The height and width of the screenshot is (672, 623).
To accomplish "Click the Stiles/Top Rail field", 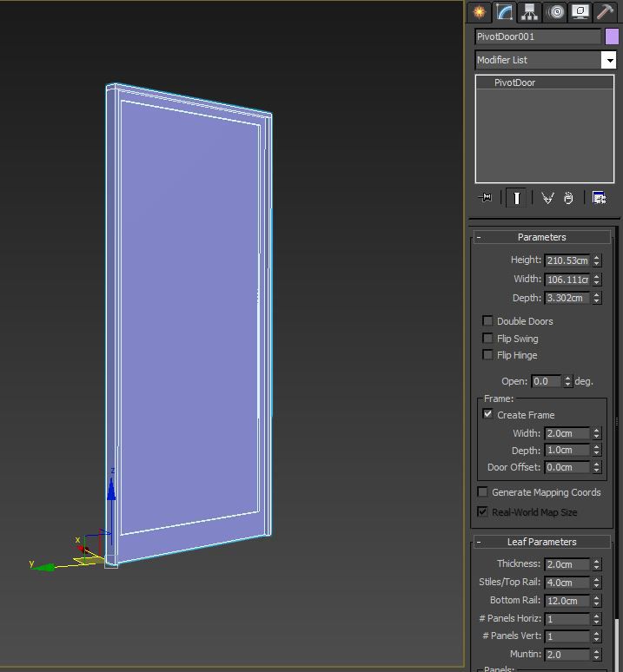I will coord(567,583).
